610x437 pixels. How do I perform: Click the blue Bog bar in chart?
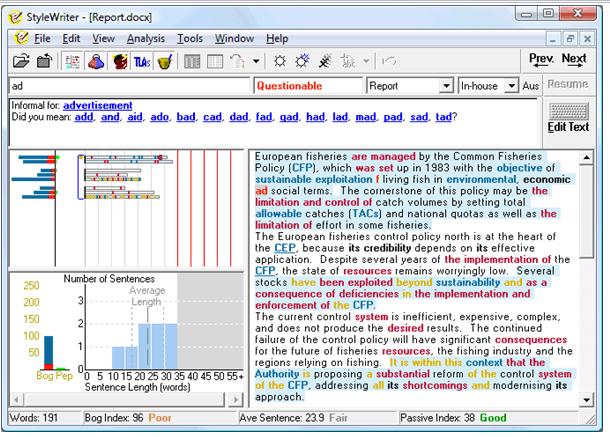(x=49, y=350)
